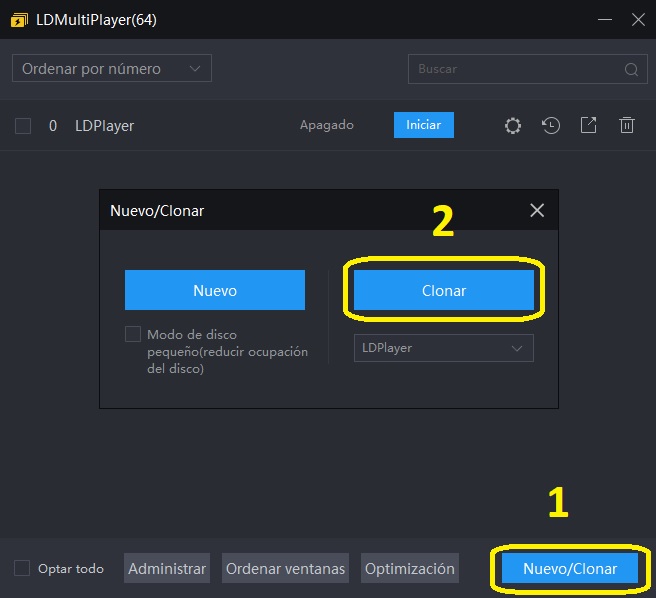
Task: Click the LDMultiPlayer app logo icon
Action: (19, 20)
